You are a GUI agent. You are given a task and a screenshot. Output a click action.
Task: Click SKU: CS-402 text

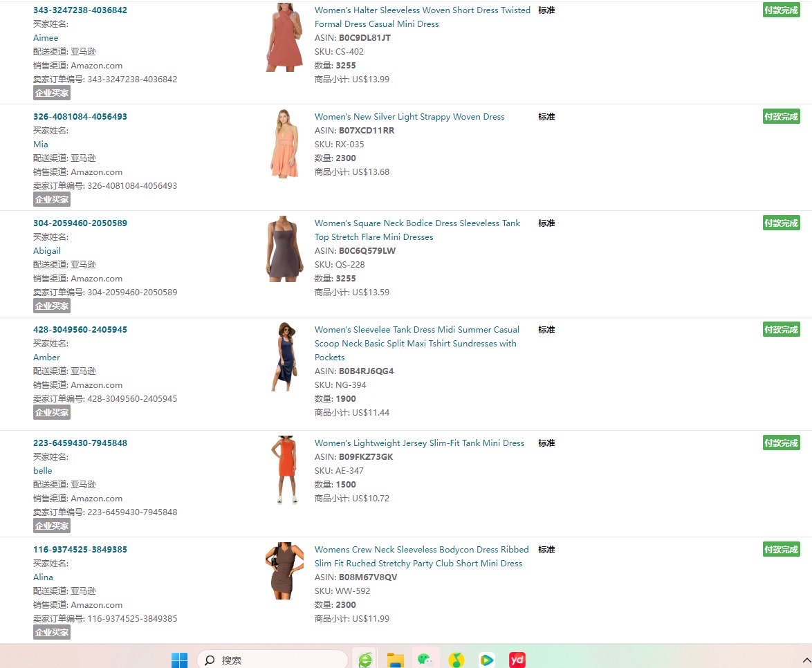(339, 52)
